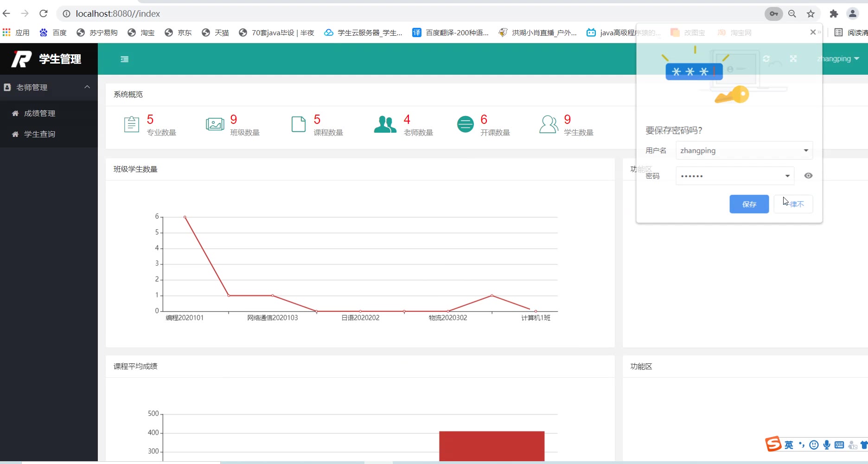
Task: Click the bookmark star icon
Action: pyautogui.click(x=811, y=14)
